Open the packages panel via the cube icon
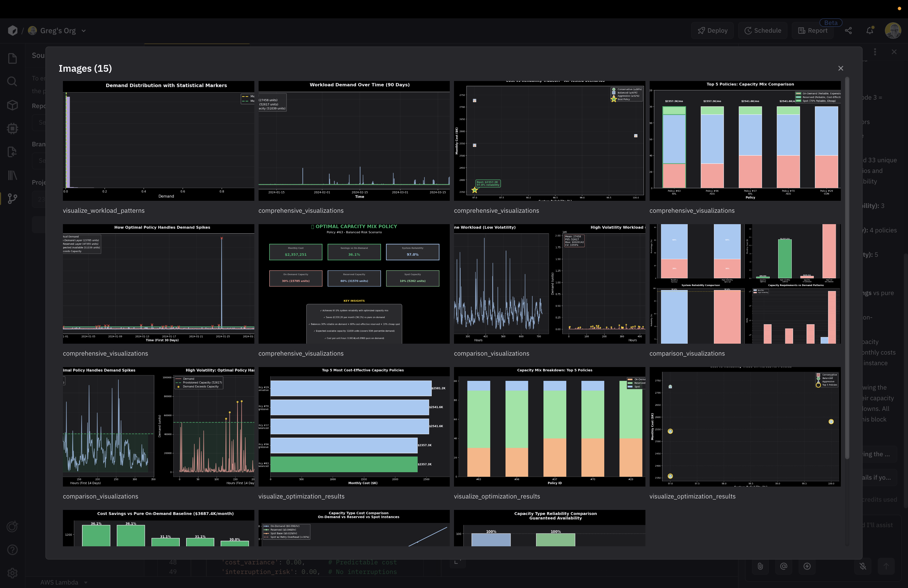Screen dimensions: 908x588 (x=12, y=105)
